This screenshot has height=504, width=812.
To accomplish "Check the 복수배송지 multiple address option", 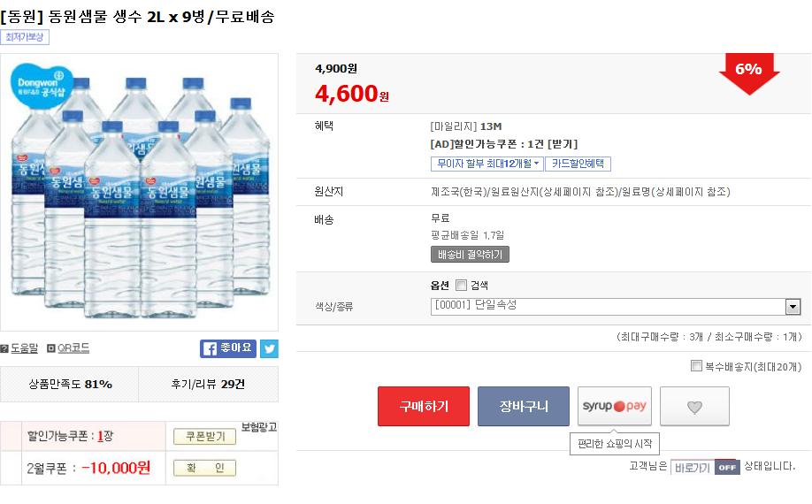I will click(x=696, y=366).
